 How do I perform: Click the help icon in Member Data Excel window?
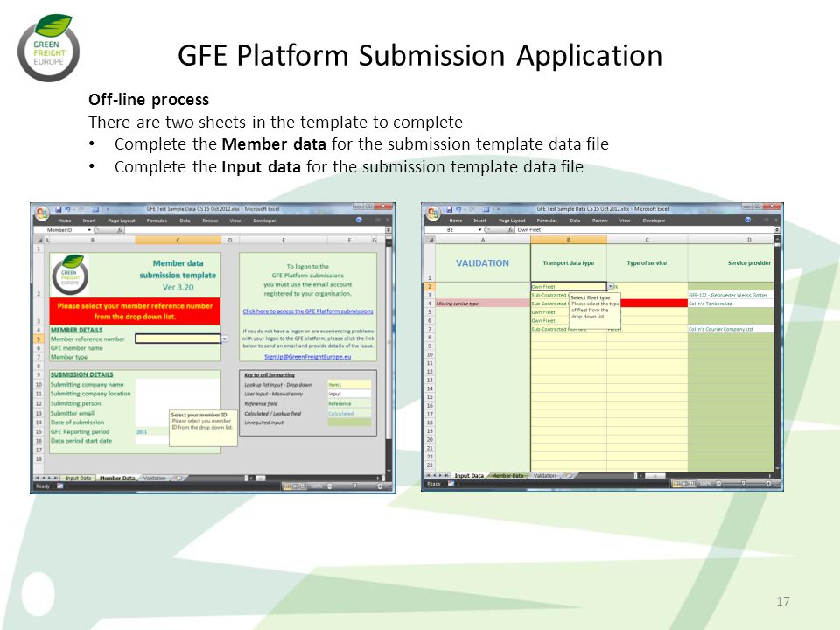(359, 220)
